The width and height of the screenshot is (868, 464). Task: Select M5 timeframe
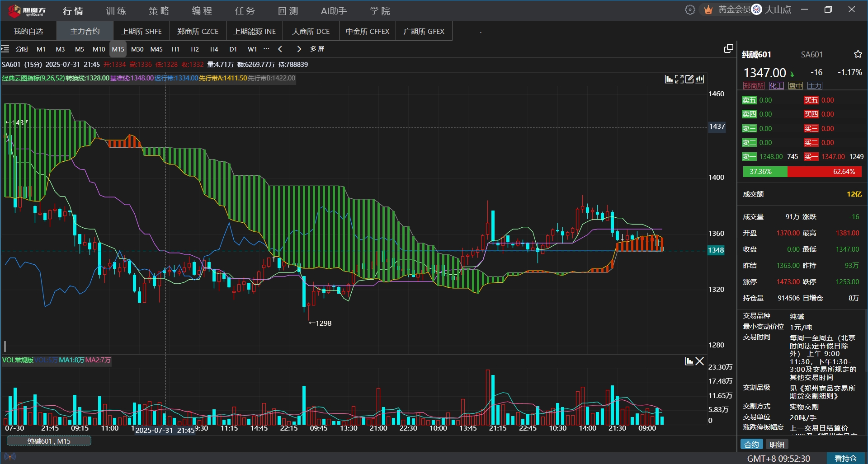pos(80,49)
